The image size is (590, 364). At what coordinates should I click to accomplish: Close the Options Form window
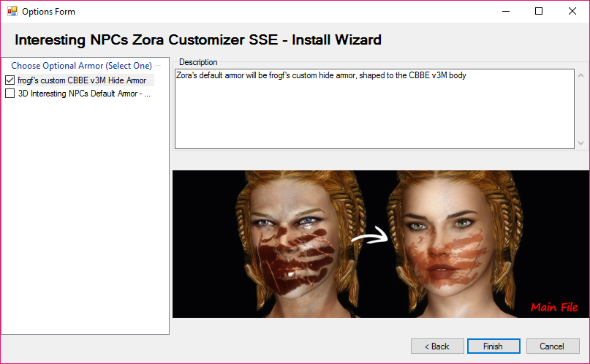point(572,11)
